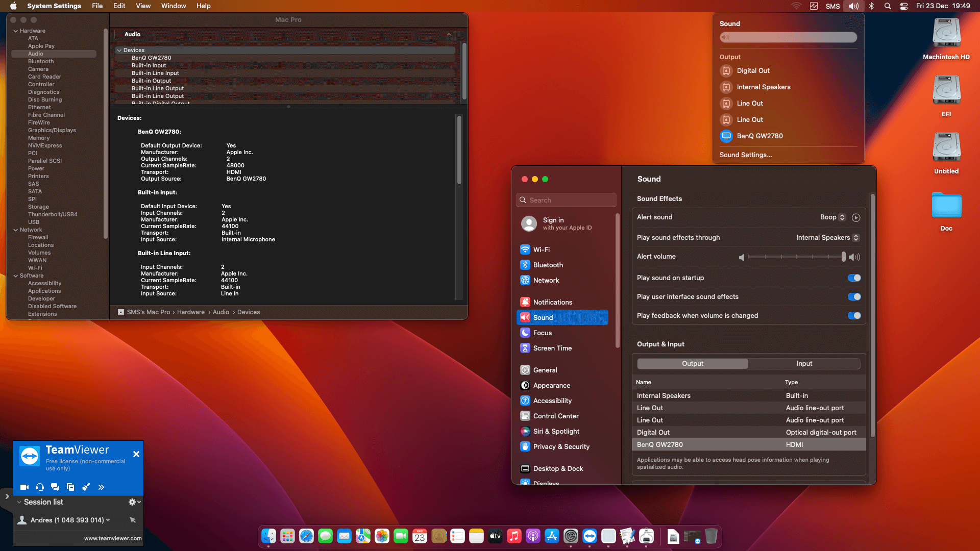This screenshot has height=551, width=980.
Task: Click the System Settings search field
Action: pyautogui.click(x=567, y=200)
